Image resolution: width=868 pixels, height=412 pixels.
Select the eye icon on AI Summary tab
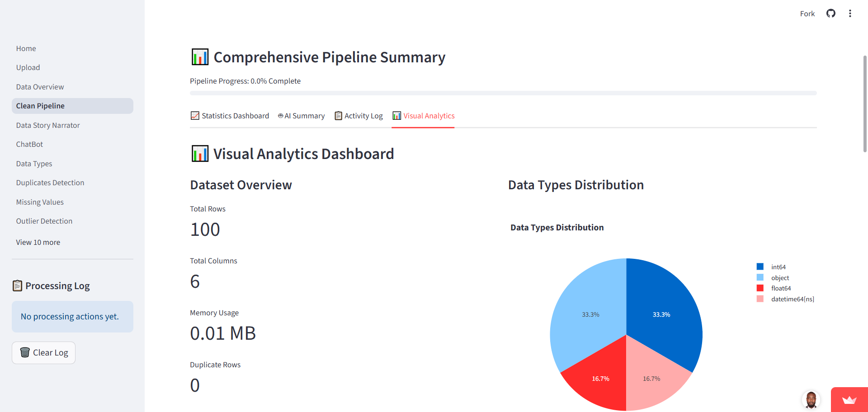(x=280, y=116)
